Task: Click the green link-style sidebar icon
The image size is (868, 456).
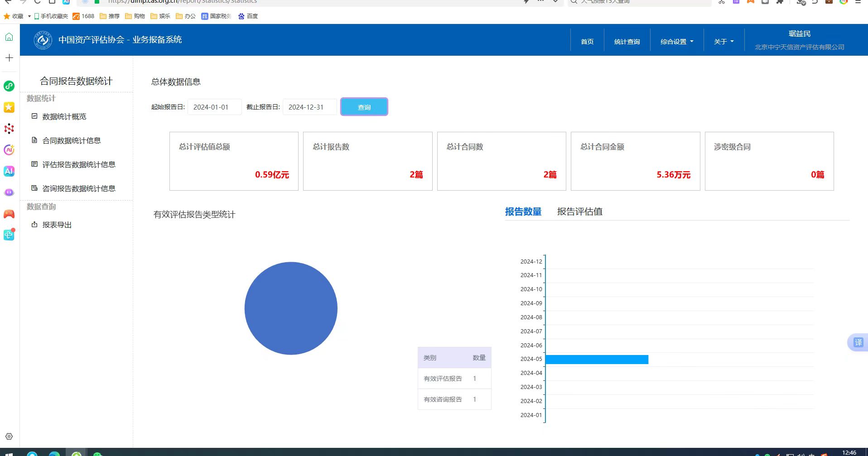Action: point(9,86)
